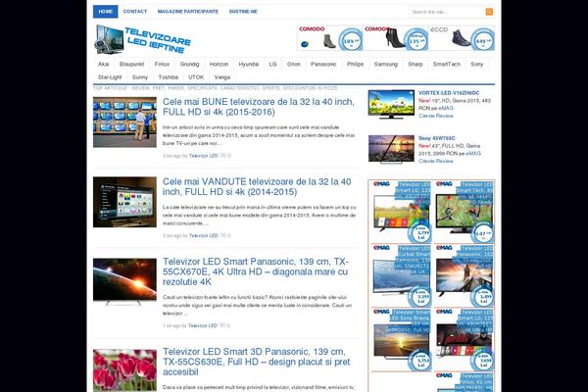Select the Sunny brand category
Image resolution: width=588 pixels, height=392 pixels.
[140, 77]
